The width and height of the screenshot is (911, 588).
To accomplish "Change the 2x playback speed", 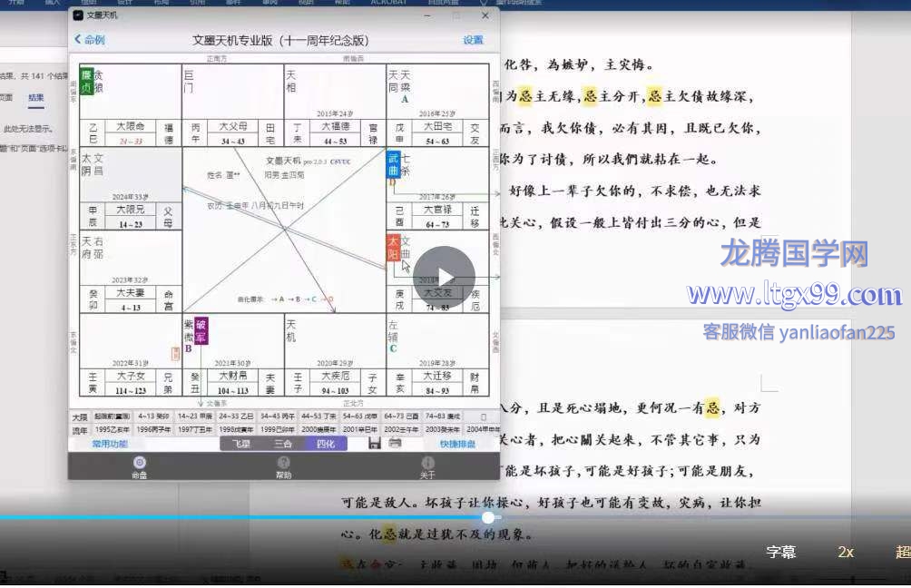I will tap(846, 552).
